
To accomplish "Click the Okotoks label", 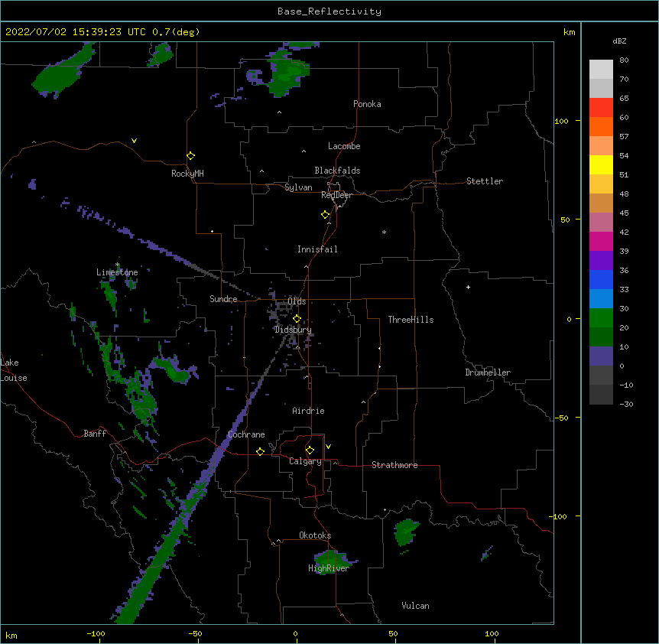I will coord(315,535).
